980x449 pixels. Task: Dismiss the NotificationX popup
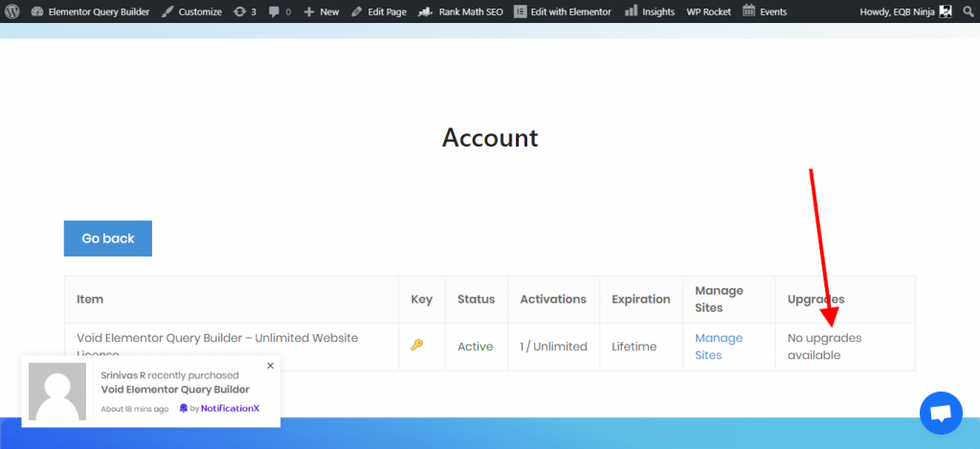click(270, 366)
